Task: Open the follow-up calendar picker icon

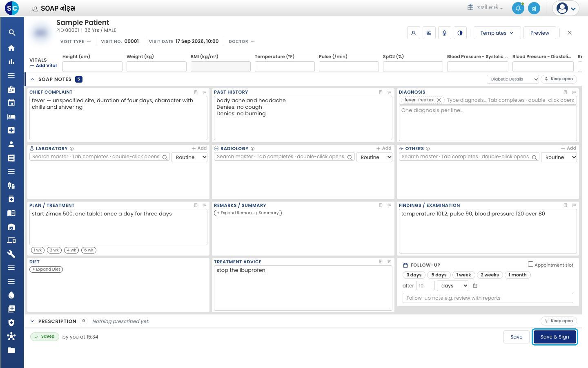Action: pos(475,286)
